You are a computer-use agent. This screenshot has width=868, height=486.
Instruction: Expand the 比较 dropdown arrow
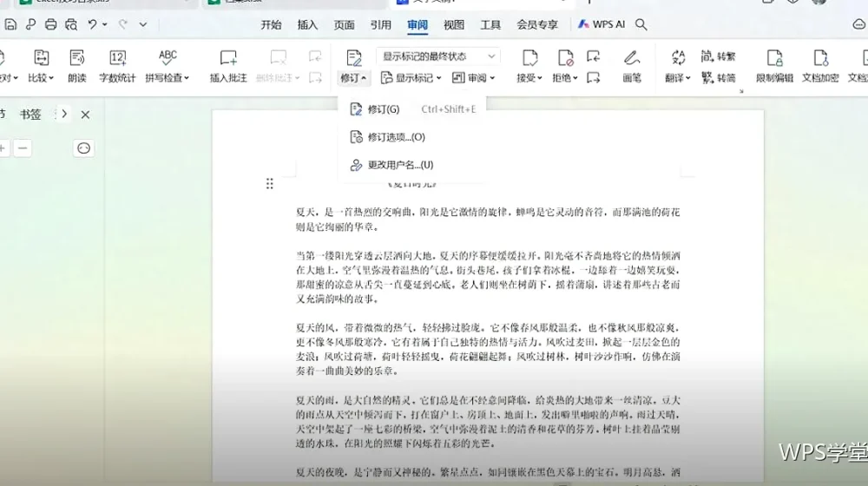[x=51, y=78]
